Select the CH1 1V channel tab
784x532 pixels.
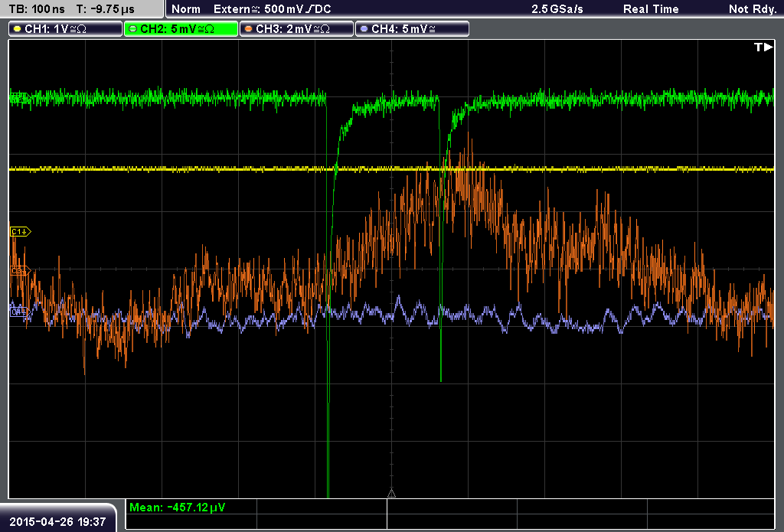pyautogui.click(x=66, y=29)
